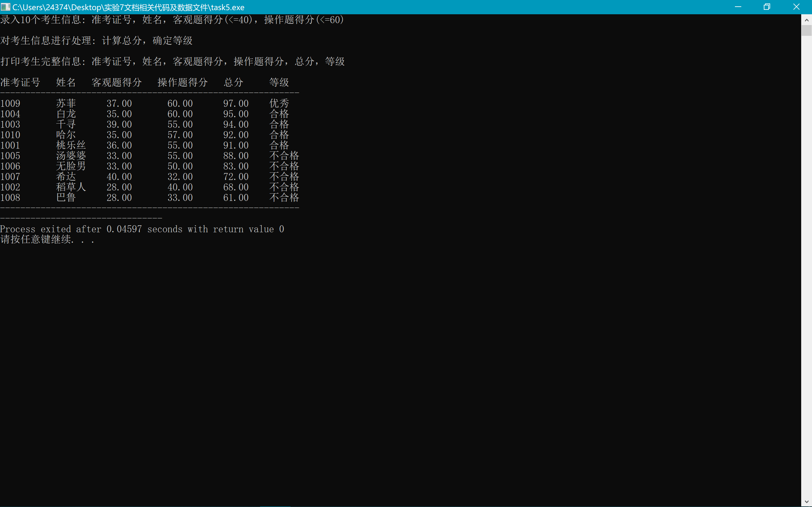Click the scrollbar down arrow
The height and width of the screenshot is (507, 812).
click(806, 502)
